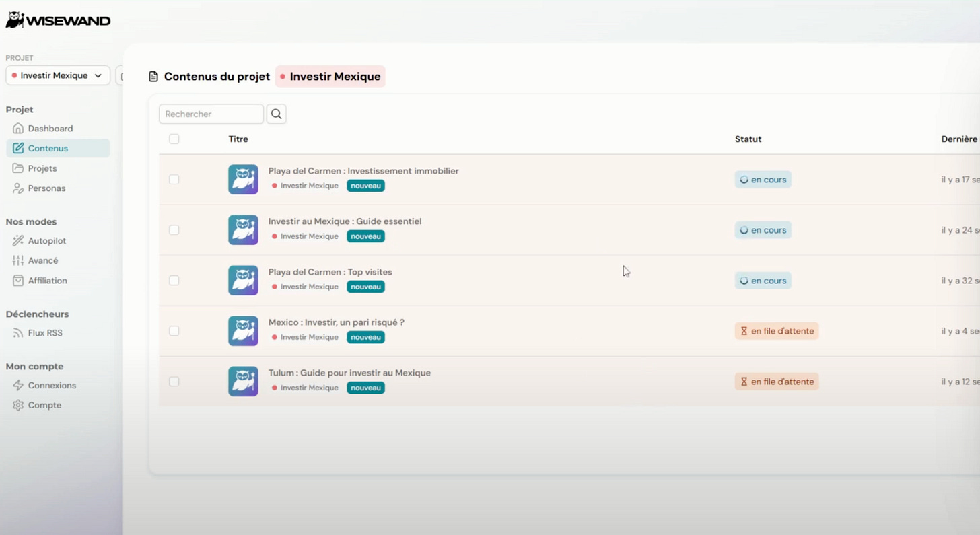
Task: Click the Connexions lightning bolt icon
Action: [x=18, y=386]
